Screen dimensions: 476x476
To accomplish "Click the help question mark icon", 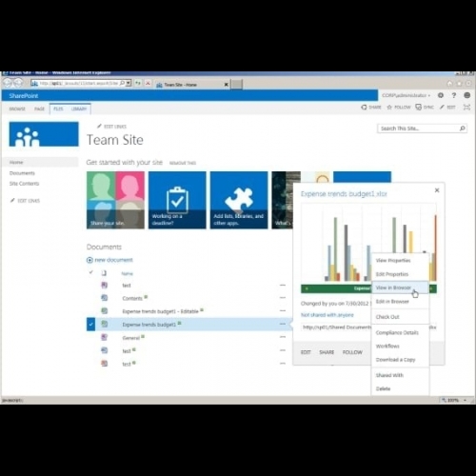I will pyautogui.click(x=454, y=95).
